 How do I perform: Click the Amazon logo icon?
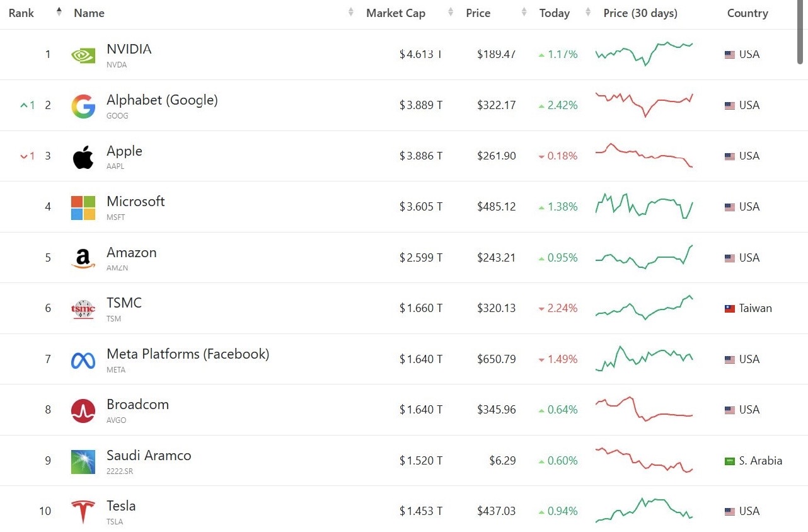click(83, 258)
